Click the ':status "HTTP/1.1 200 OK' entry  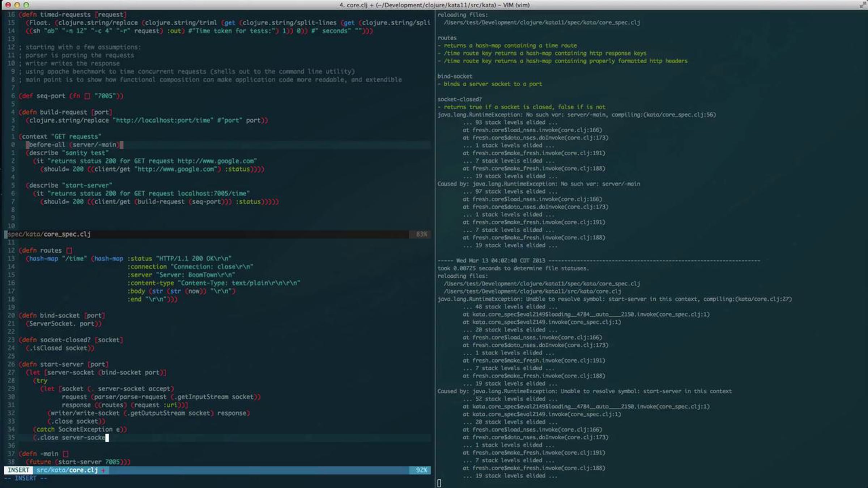pos(179,259)
